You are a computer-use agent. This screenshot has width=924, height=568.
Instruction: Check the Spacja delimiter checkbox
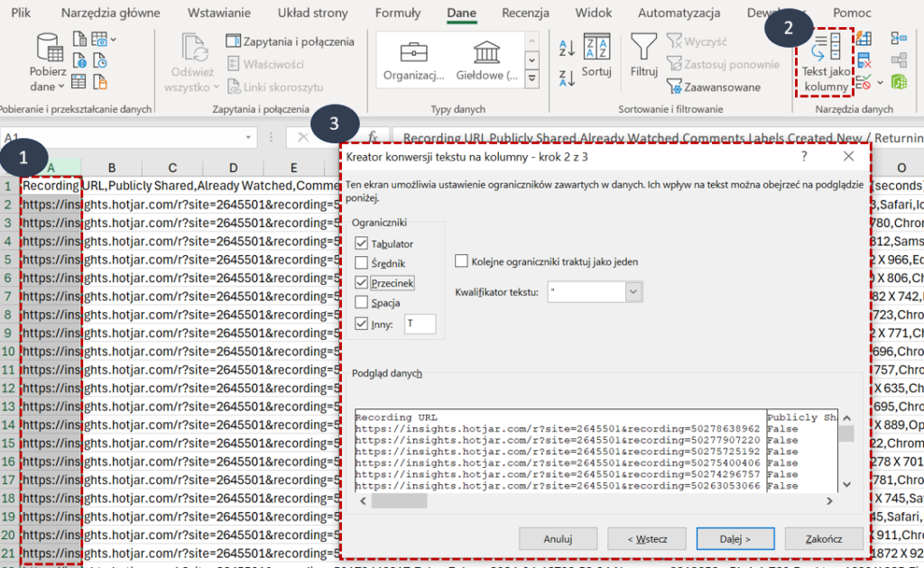pyautogui.click(x=362, y=303)
